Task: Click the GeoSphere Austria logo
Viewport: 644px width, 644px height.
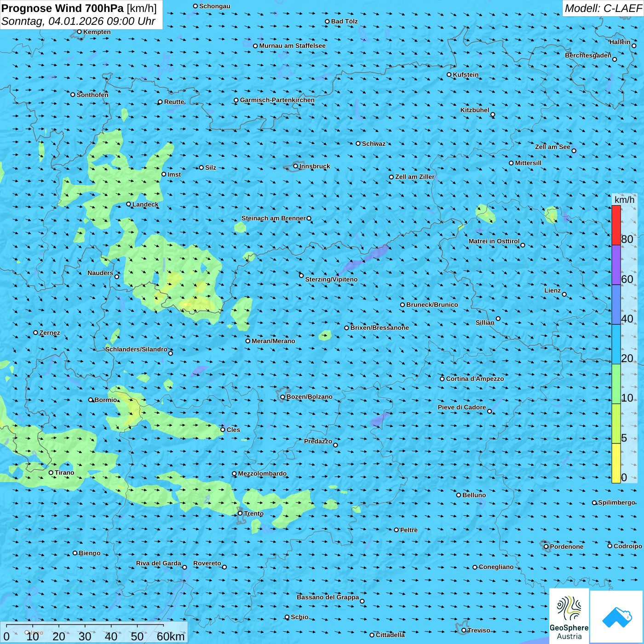Action: coord(569,616)
